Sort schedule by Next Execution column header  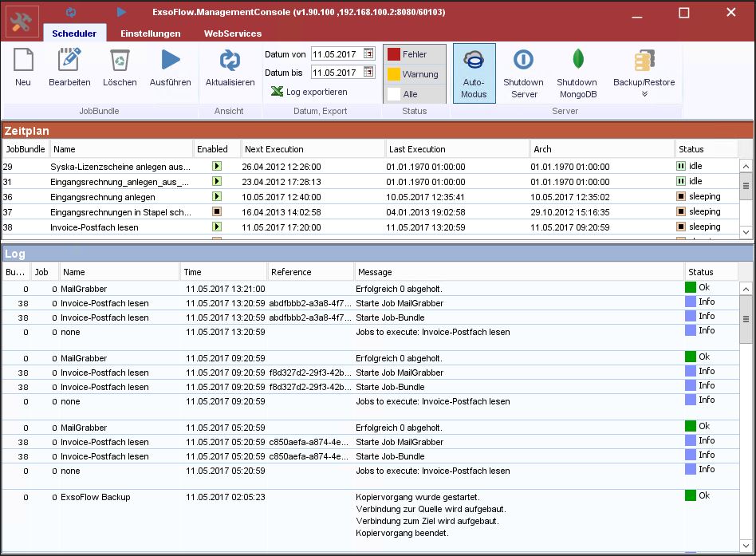tap(312, 149)
